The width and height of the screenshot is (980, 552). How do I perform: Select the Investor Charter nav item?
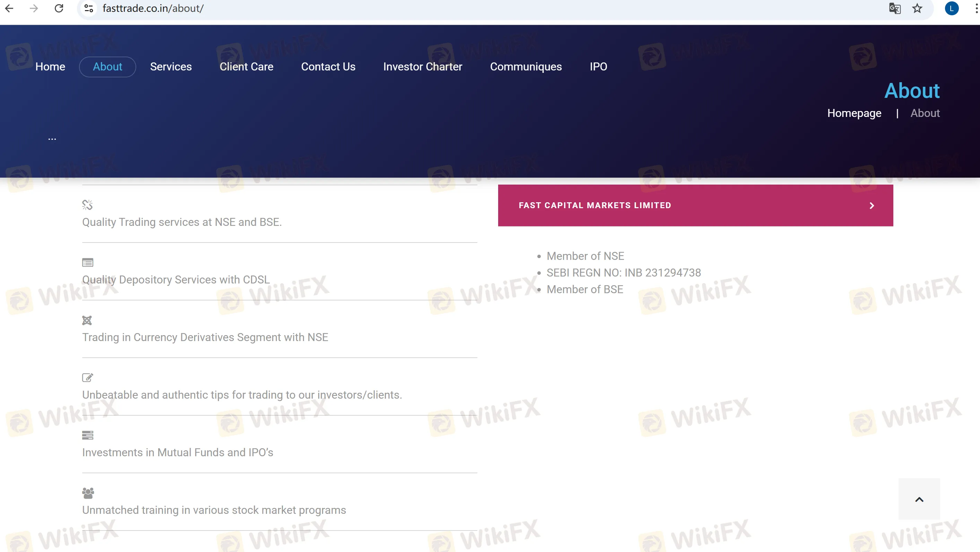point(422,67)
